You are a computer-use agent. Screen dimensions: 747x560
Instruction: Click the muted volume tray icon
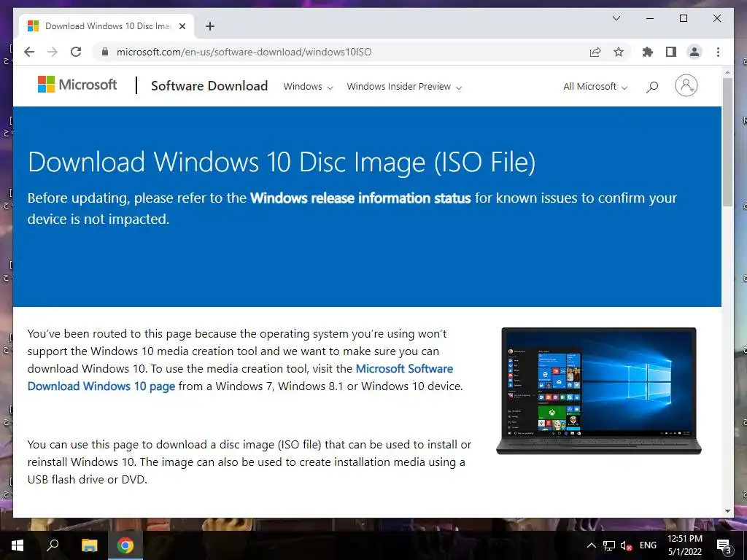point(626,545)
